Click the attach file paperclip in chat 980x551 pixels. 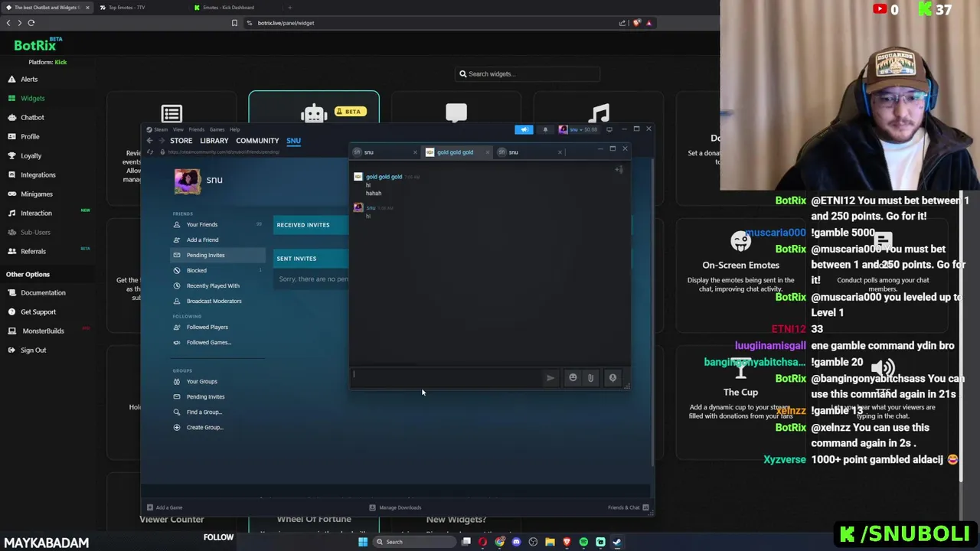click(x=590, y=377)
